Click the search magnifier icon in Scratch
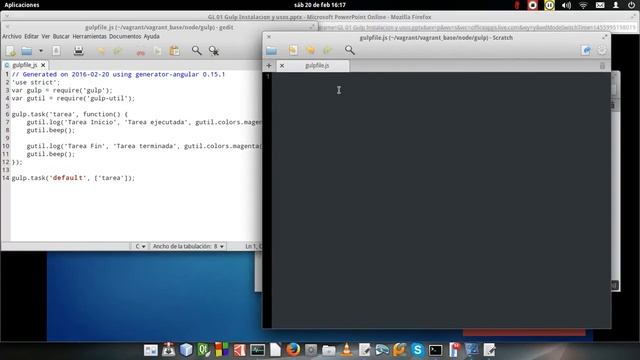Viewport: 640px width, 360px height. [x=350, y=50]
